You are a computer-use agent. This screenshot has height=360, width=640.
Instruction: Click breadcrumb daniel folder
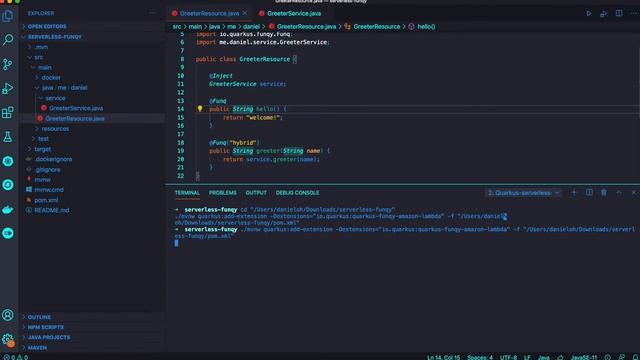click(251, 27)
